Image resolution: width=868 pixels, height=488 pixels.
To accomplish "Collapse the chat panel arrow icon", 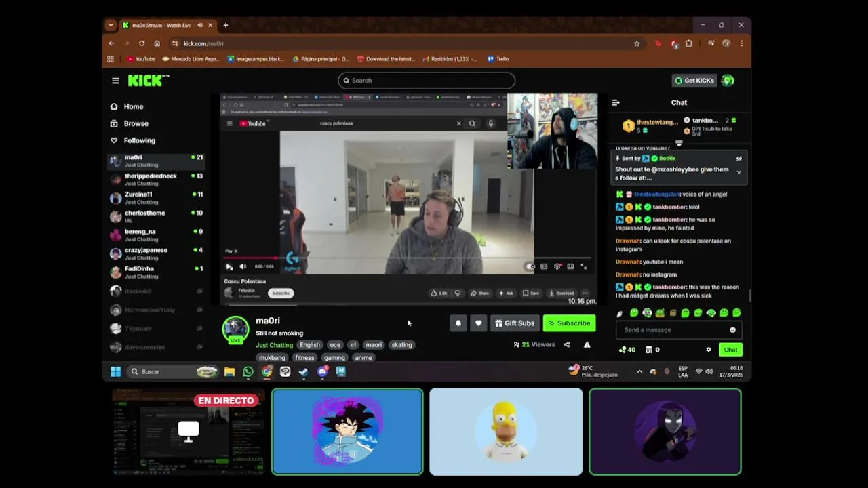I will (x=616, y=102).
